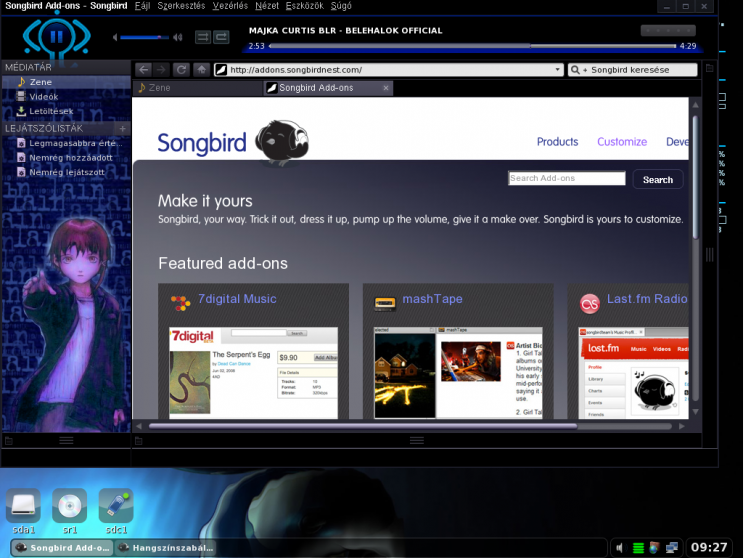Open the mashTape add-on link
The width and height of the screenshot is (744, 558).
(x=432, y=299)
